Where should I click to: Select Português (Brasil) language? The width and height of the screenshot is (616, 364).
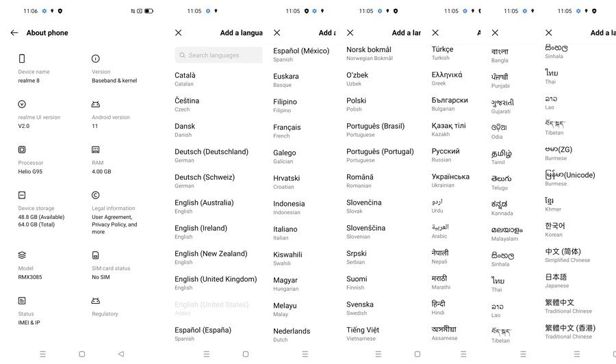(375, 129)
